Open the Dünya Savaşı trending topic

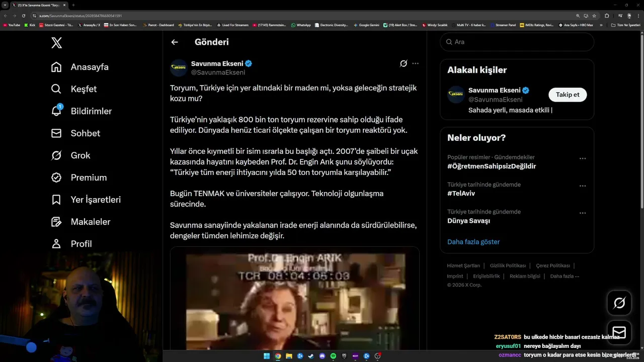(x=468, y=220)
